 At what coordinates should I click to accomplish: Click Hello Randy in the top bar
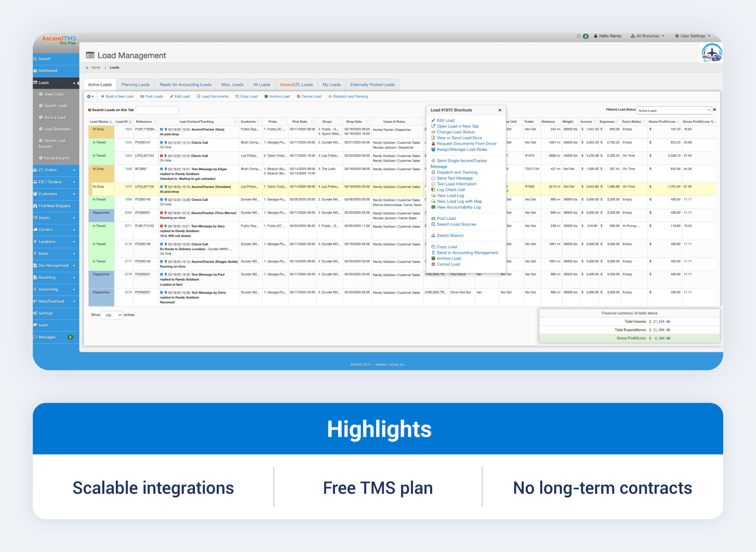pyautogui.click(x=608, y=36)
